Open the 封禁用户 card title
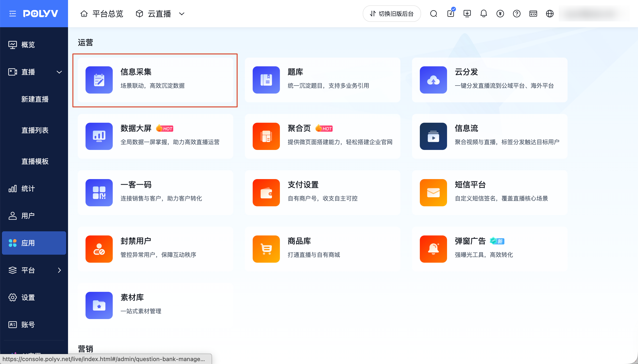 136,241
